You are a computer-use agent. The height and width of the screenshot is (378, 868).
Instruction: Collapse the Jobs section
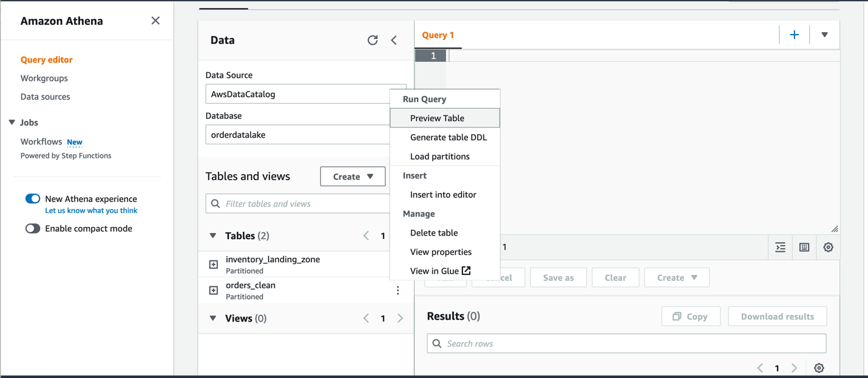tap(12, 123)
